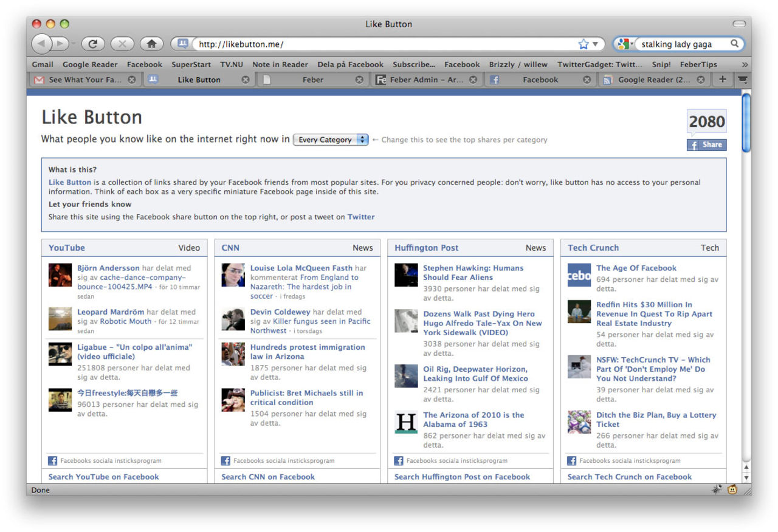The height and width of the screenshot is (532, 778).
Task: Toggle Greasemonkey via the monkey status bar icon
Action: tap(732, 489)
